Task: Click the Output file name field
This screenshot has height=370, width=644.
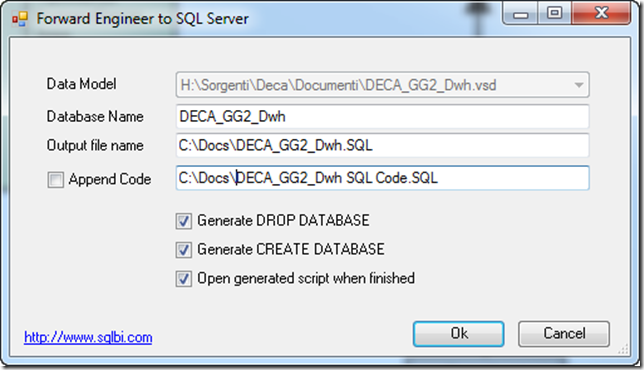Action: pos(382,145)
